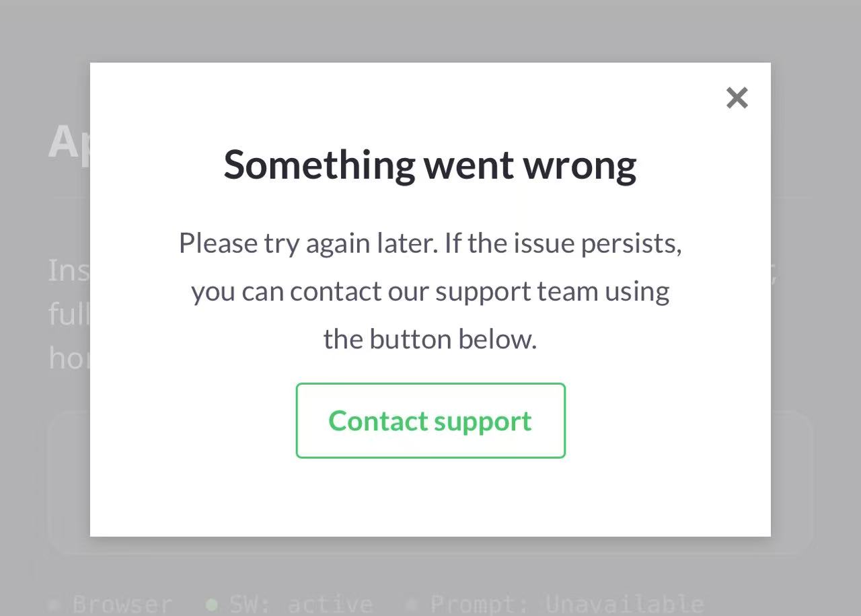
Task: Click the grey dot beside Browser status
Action: 54,605
